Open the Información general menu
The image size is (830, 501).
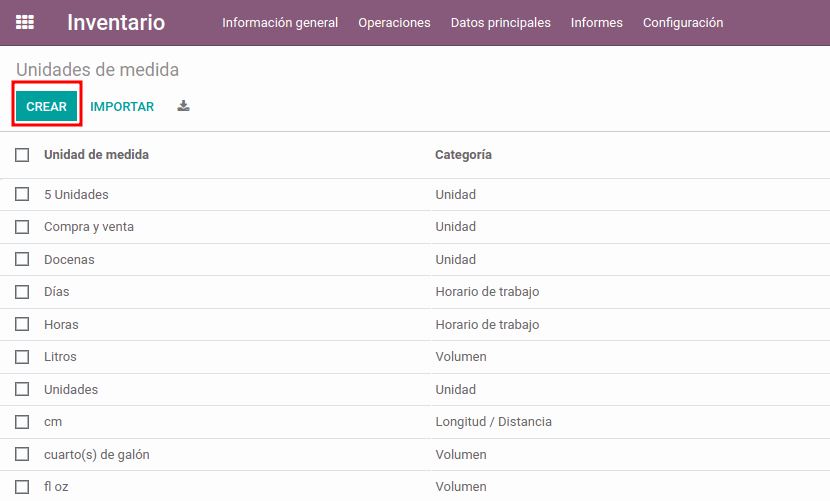(x=280, y=23)
